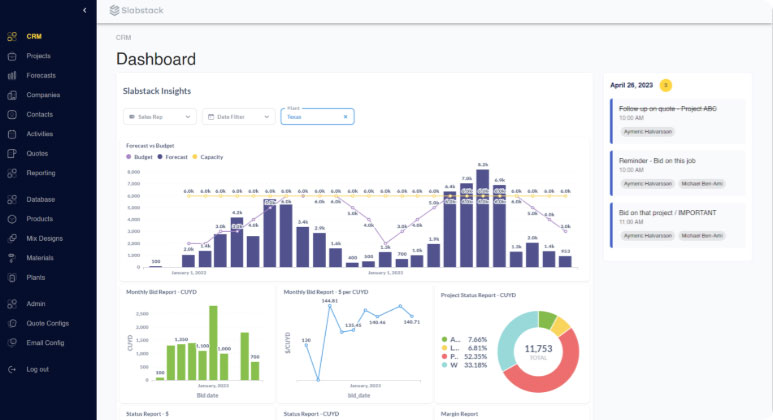Open the Quotes document icon
This screenshot has width=773, height=420.
point(11,153)
